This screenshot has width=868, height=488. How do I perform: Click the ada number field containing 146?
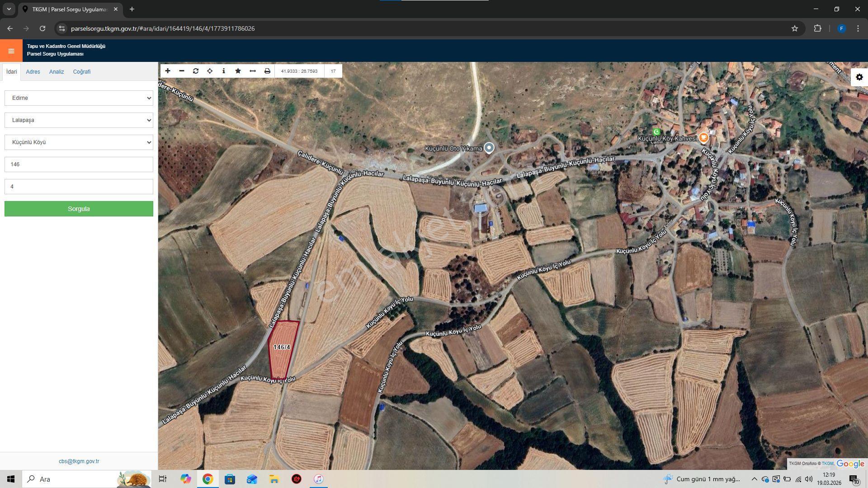pyautogui.click(x=79, y=164)
